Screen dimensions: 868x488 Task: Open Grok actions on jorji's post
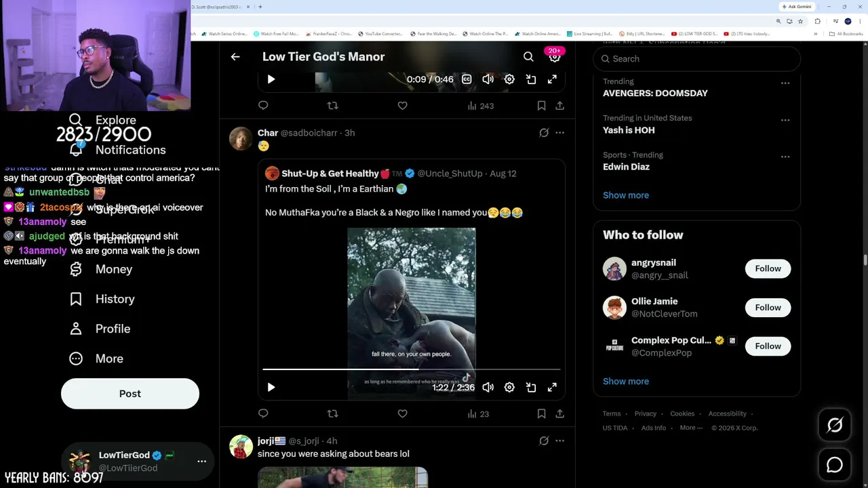tap(544, 441)
